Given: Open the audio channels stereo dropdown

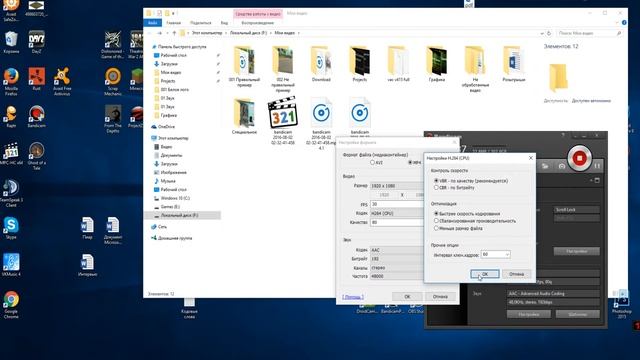Looking at the screenshot, I should coord(397,268).
